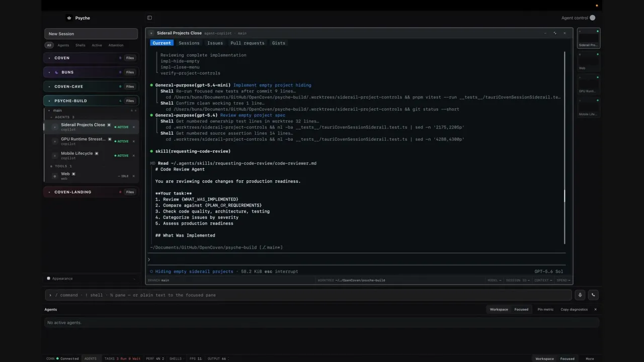
Task: Select Workspace in the status bar toggle
Action: pos(544,358)
